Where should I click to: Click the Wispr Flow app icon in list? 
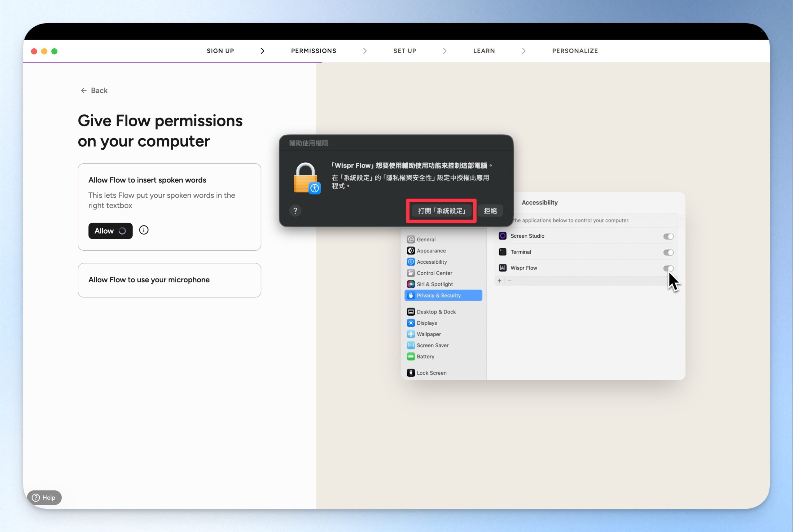coord(502,268)
